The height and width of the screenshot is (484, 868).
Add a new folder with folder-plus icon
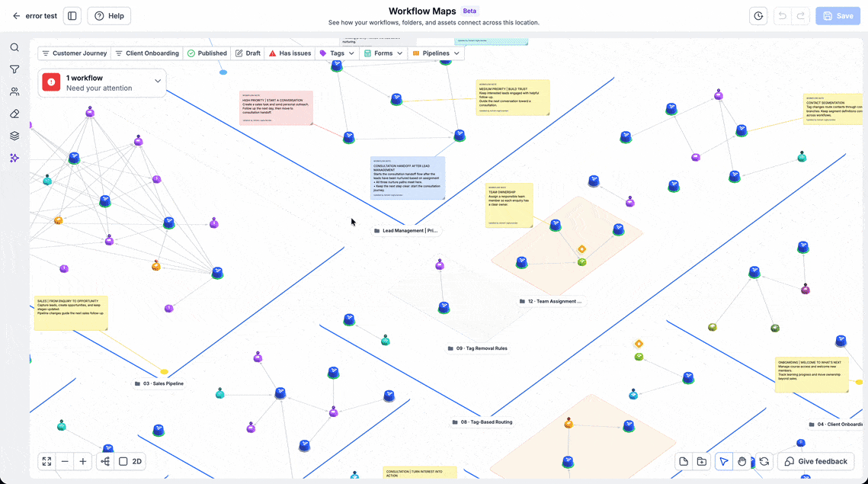(x=701, y=461)
